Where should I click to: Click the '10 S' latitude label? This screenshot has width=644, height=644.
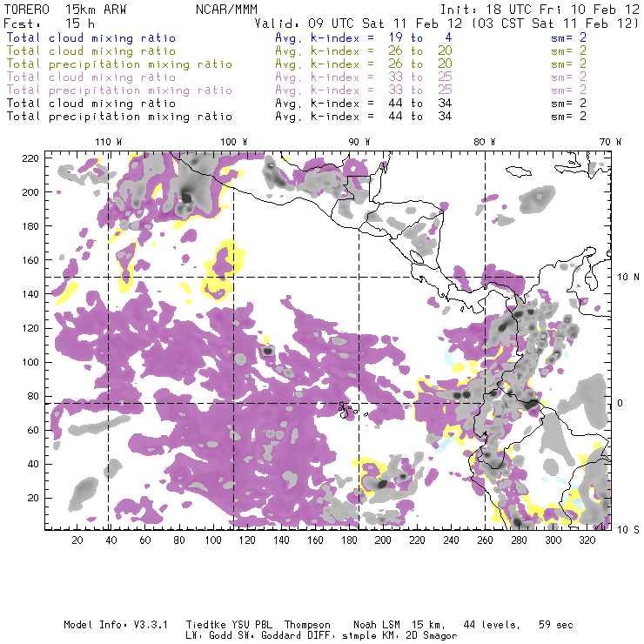coord(628,530)
